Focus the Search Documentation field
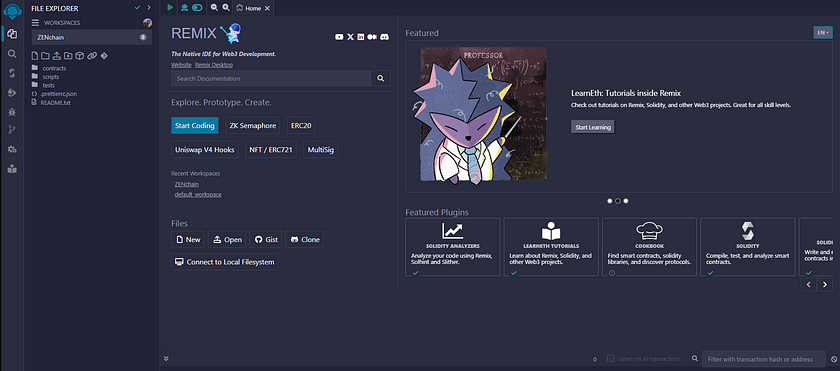Image resolution: width=840 pixels, height=371 pixels. [x=271, y=78]
